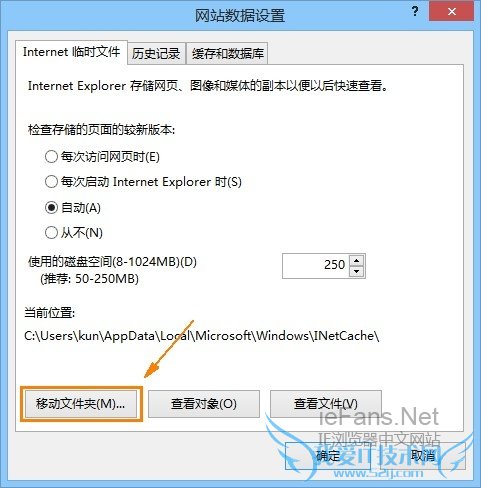Image resolution: width=481 pixels, height=488 pixels.
Task: Click the help question mark icon
Action: click(x=415, y=12)
